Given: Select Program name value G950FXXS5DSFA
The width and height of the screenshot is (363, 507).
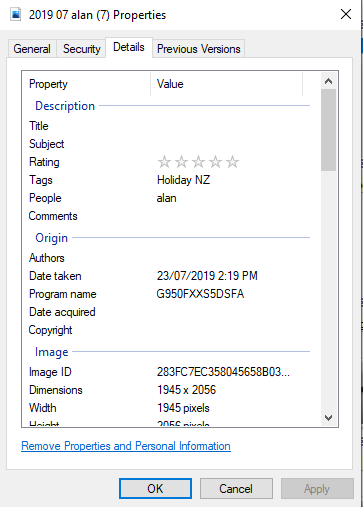Looking at the screenshot, I should [200, 294].
